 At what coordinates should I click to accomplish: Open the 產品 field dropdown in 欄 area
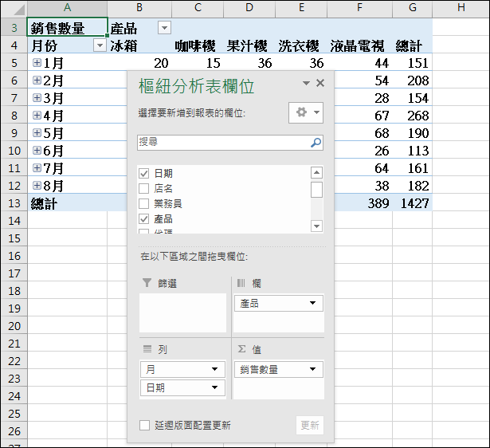312,303
